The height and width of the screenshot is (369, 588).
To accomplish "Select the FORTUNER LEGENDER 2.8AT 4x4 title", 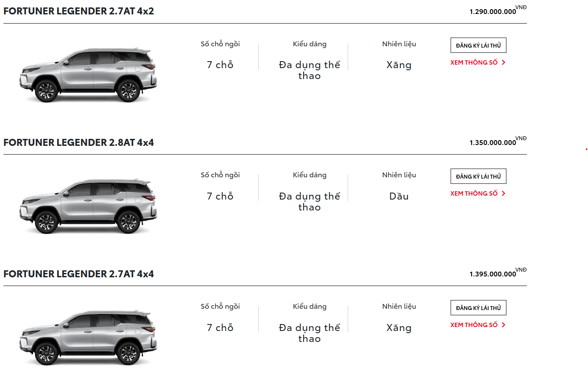I will 79,143.
